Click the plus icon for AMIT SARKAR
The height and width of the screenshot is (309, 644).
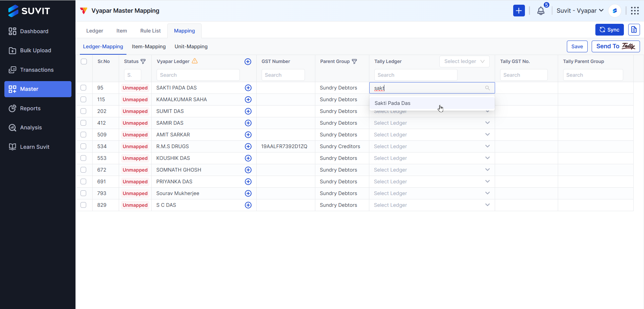[248, 135]
